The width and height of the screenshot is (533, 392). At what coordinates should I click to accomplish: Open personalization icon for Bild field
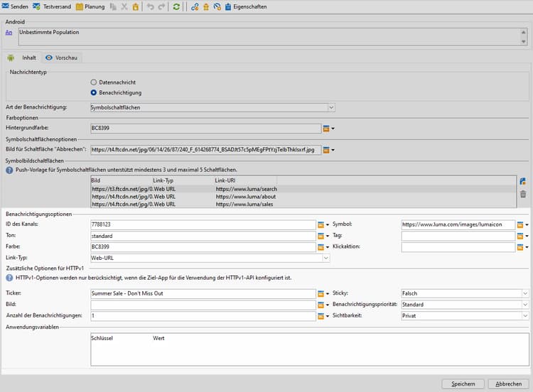(323, 305)
